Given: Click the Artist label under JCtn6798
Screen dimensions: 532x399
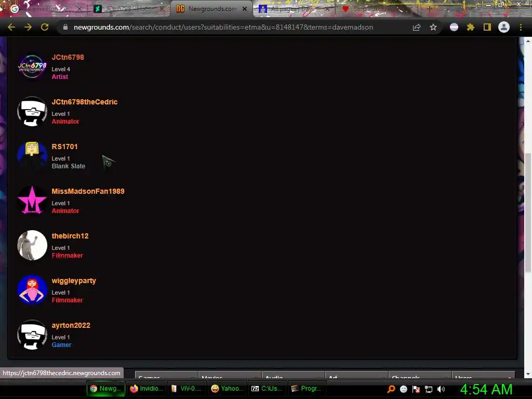Looking at the screenshot, I should tap(60, 77).
